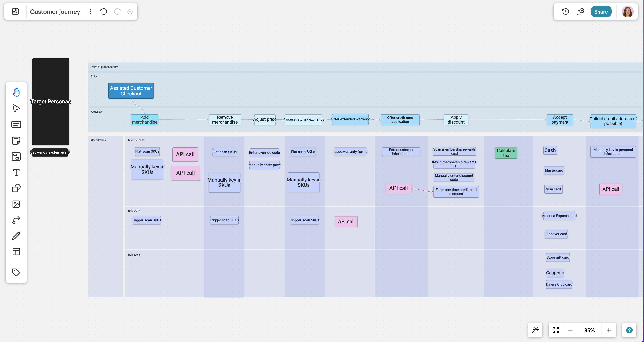Screen dimensions: 644x342
Task: Toggle the sticker/notes panel icon
Action: tap(16, 141)
